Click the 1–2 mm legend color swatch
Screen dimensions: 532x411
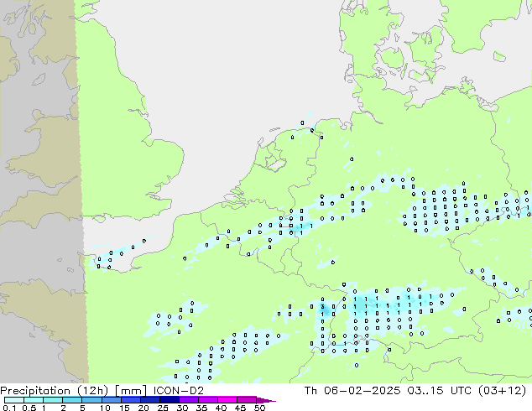pyautogui.click(x=53, y=400)
